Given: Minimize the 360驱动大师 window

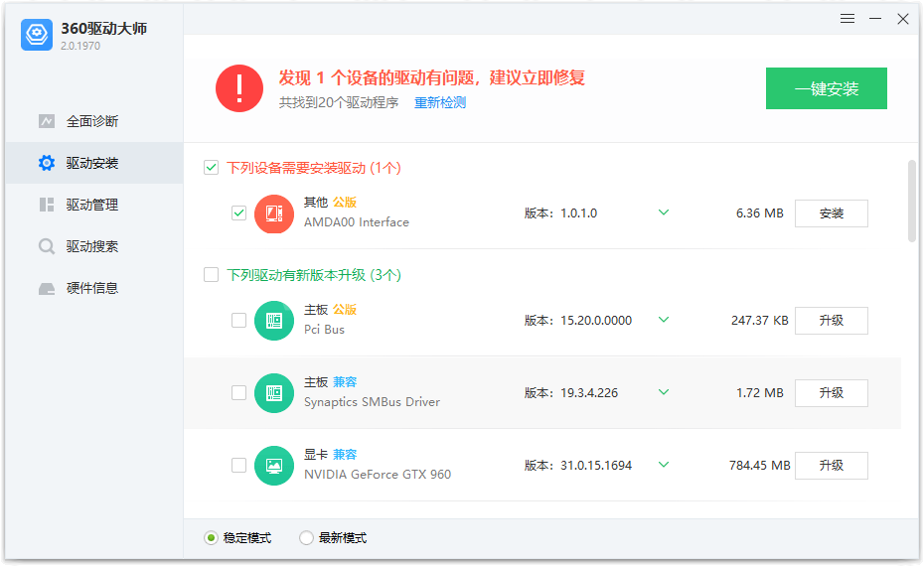Looking at the screenshot, I should tap(875, 19).
